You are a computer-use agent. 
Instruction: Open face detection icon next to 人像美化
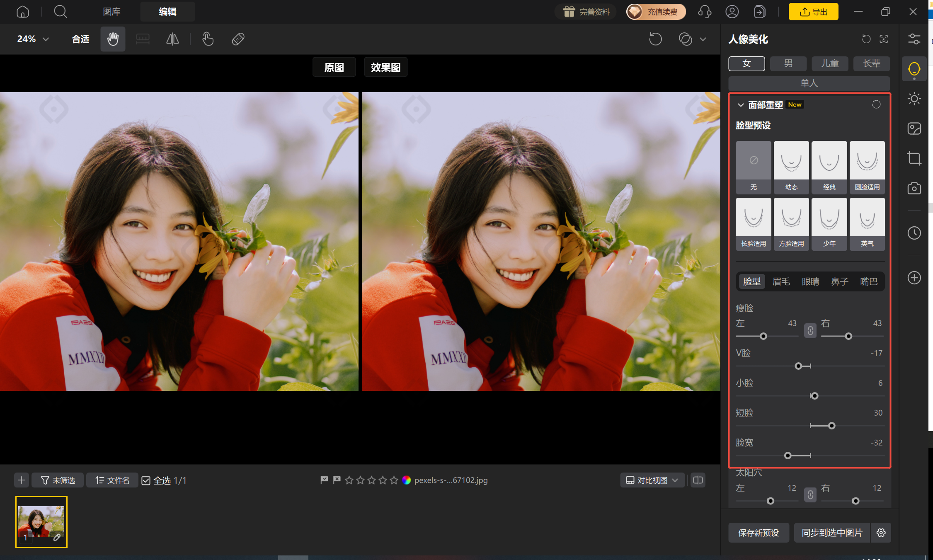click(x=884, y=39)
